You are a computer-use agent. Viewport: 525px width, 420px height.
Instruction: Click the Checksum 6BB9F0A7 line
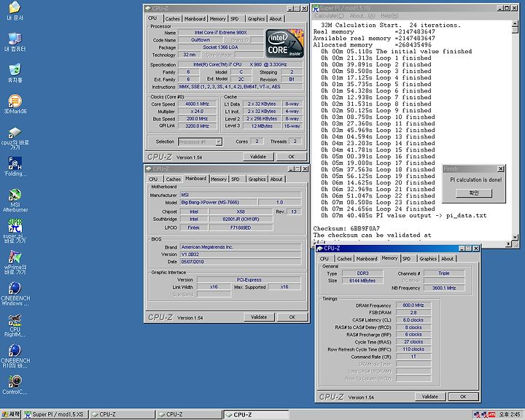pyautogui.click(x=346, y=228)
